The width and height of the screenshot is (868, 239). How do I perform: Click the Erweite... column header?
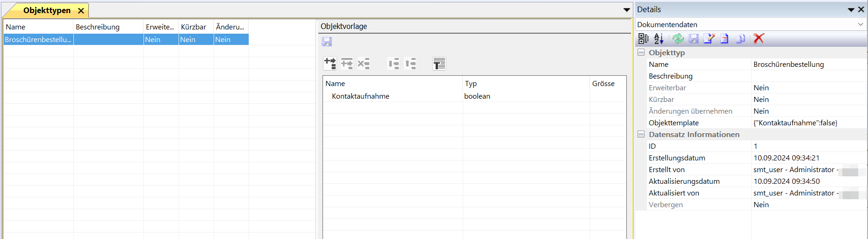[x=161, y=27]
